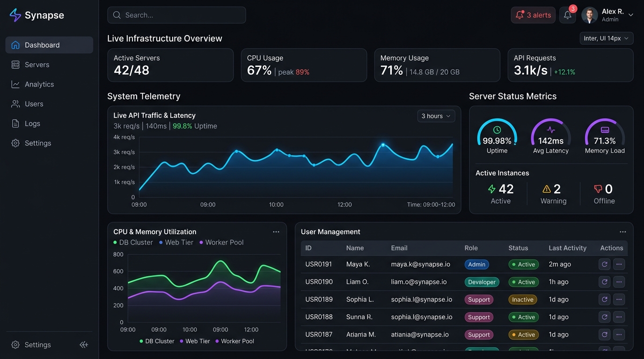Open the notification bell with badge
Screen dimensions: 644x359
(568, 15)
